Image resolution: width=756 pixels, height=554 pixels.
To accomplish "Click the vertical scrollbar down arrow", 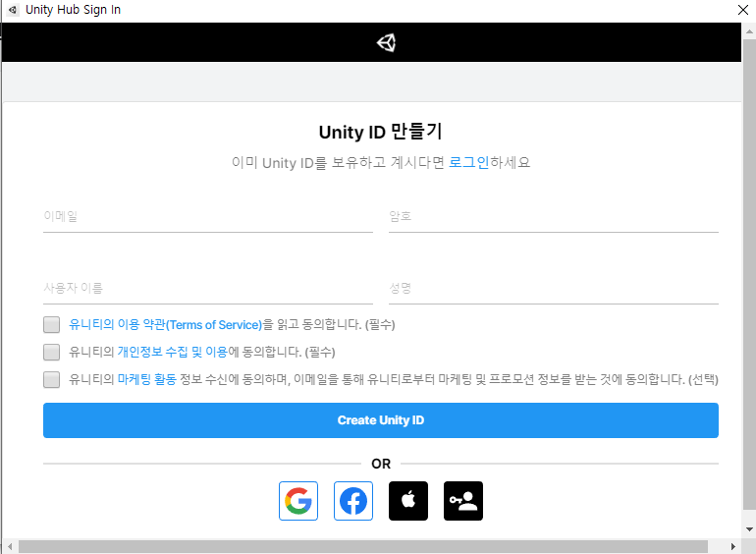I will (749, 529).
